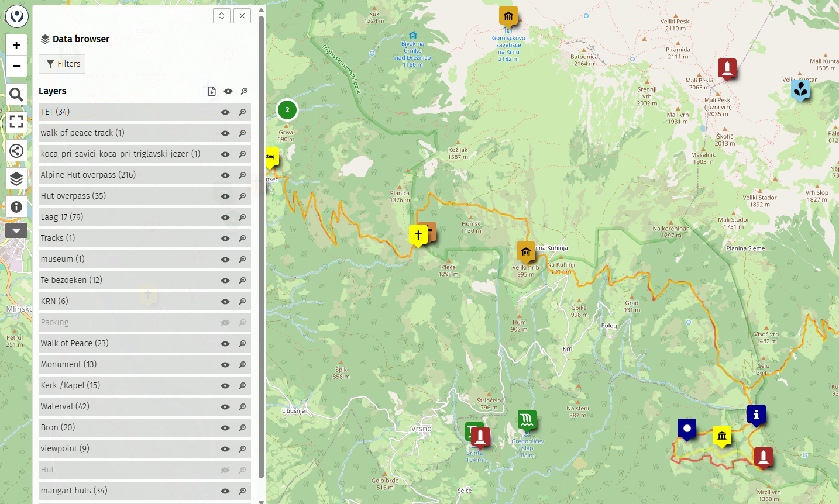Toggle fullscreen mode from the left toolbar
This screenshot has height=504, width=839.
(16, 122)
